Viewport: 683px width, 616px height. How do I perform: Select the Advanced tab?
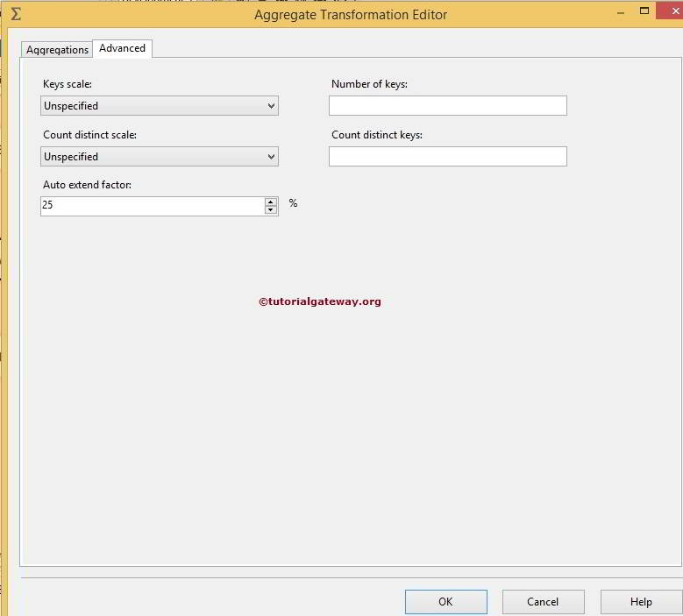click(123, 48)
